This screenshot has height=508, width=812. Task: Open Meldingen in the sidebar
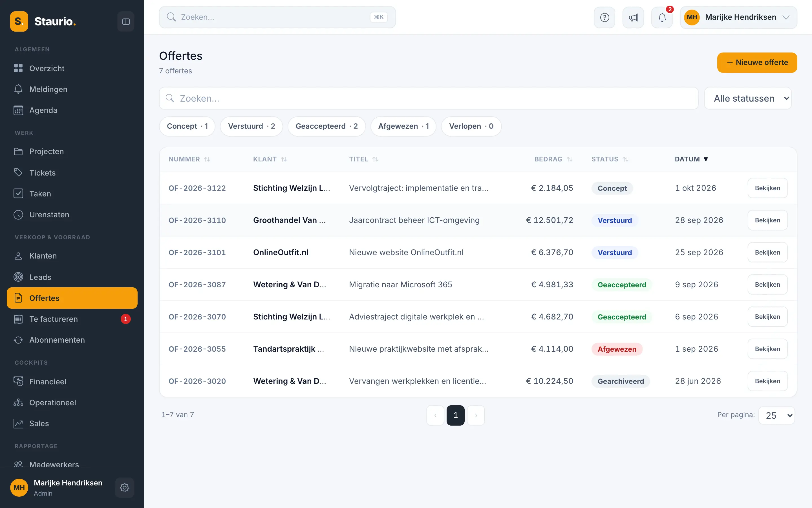[x=72, y=89]
